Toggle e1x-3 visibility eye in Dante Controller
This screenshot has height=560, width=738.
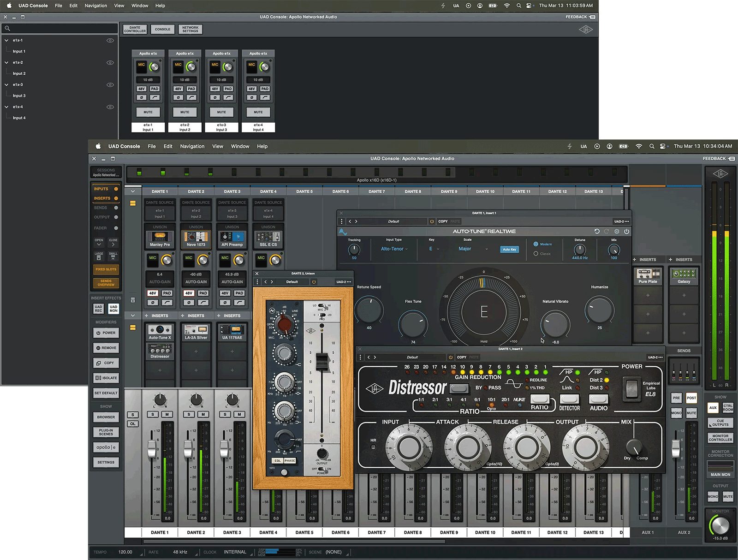tap(110, 84)
